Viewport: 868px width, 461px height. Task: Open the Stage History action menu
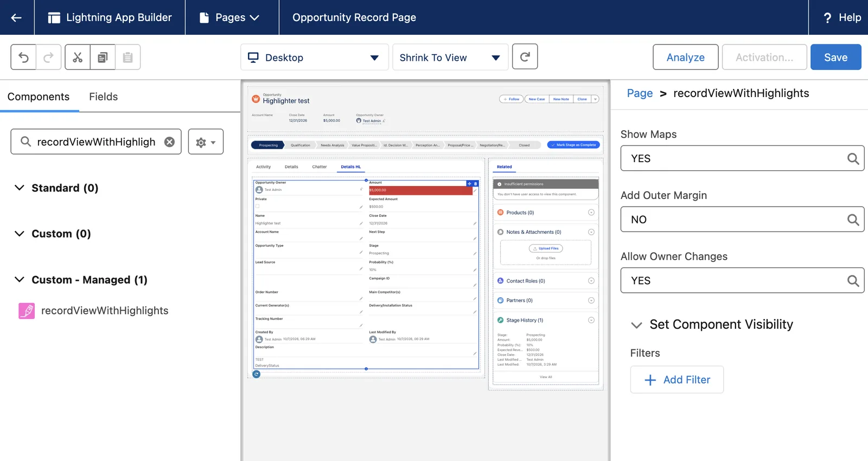click(591, 321)
